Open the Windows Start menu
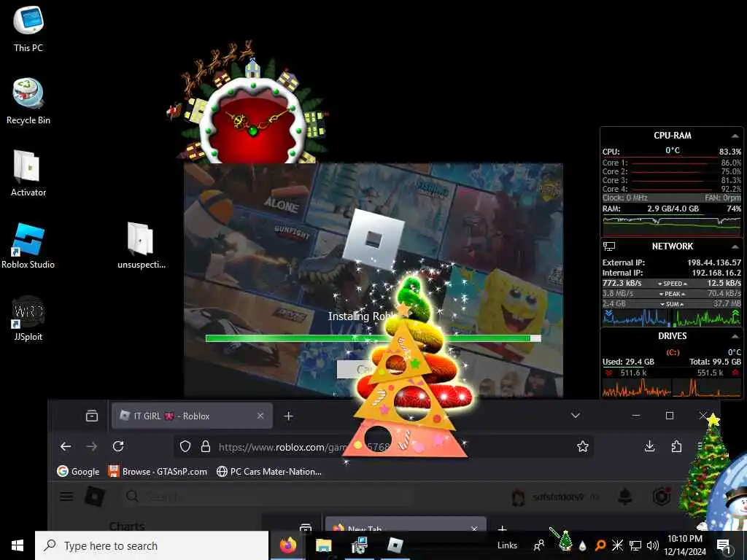 coord(18,545)
